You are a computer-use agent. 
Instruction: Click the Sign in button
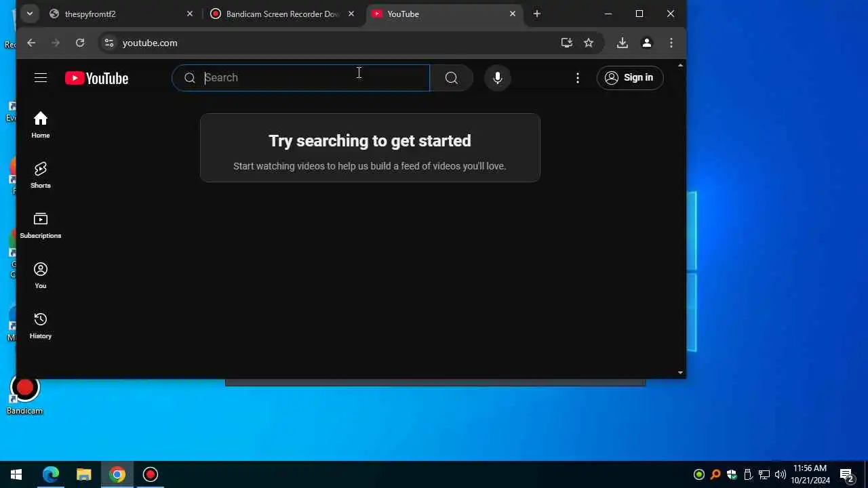(x=630, y=78)
